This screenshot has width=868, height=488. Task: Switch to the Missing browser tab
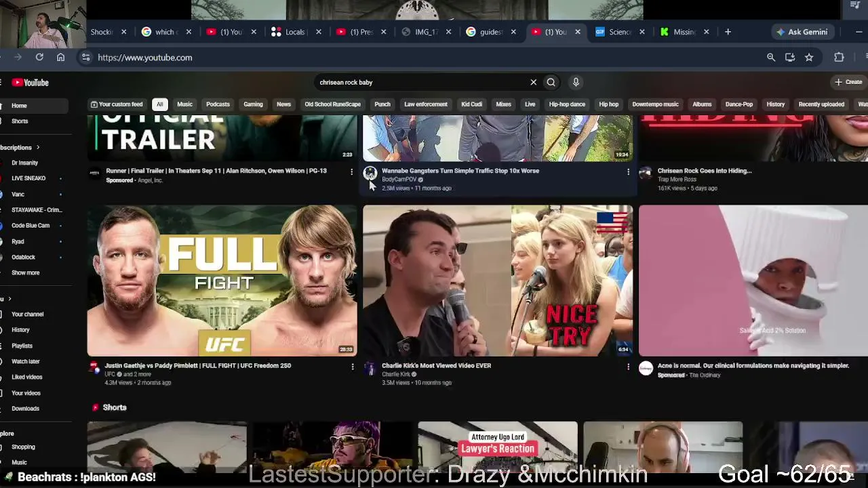coord(685,32)
